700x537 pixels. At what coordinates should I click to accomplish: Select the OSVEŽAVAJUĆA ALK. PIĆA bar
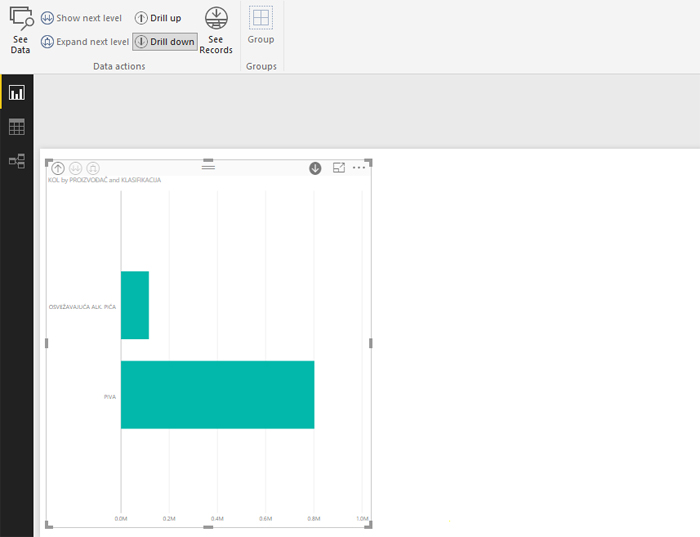point(135,305)
